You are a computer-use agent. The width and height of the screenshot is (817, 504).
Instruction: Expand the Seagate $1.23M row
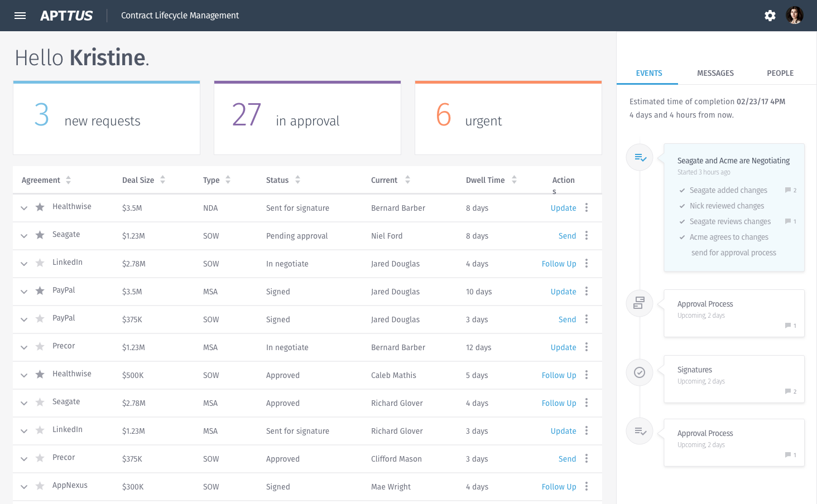[x=24, y=236]
